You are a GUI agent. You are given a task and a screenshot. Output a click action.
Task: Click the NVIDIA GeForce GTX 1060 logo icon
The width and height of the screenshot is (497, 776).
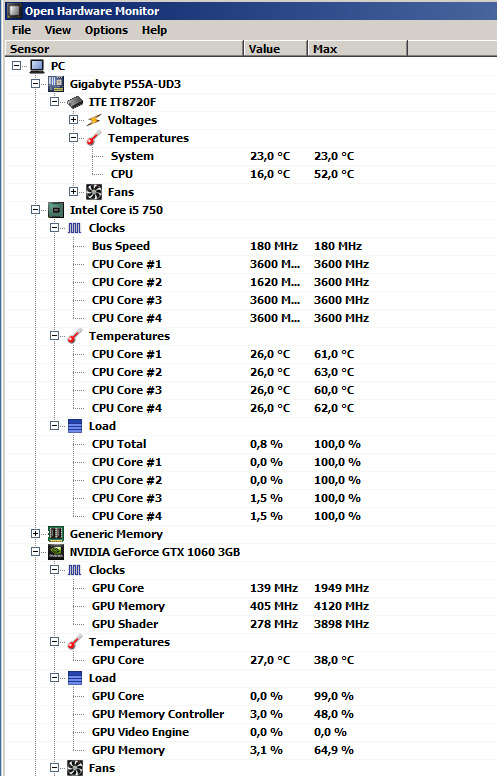(x=56, y=552)
